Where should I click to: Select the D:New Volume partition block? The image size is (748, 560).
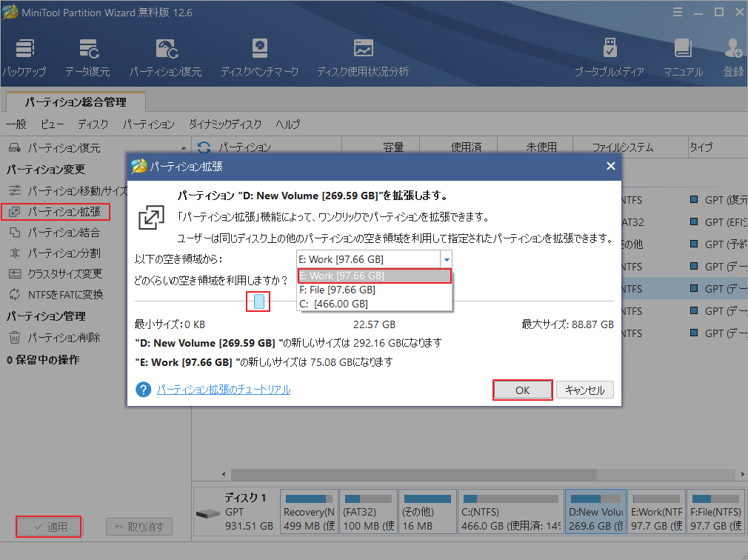(x=596, y=511)
